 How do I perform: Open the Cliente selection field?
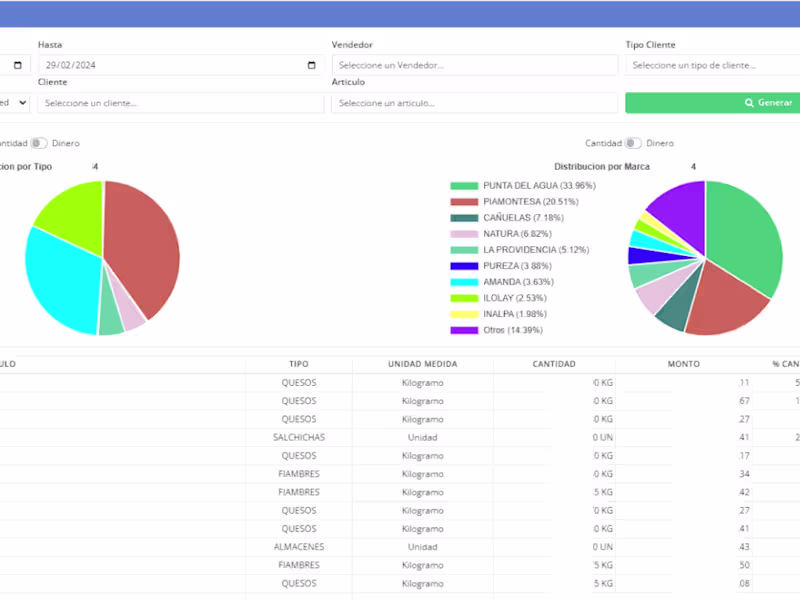point(181,103)
